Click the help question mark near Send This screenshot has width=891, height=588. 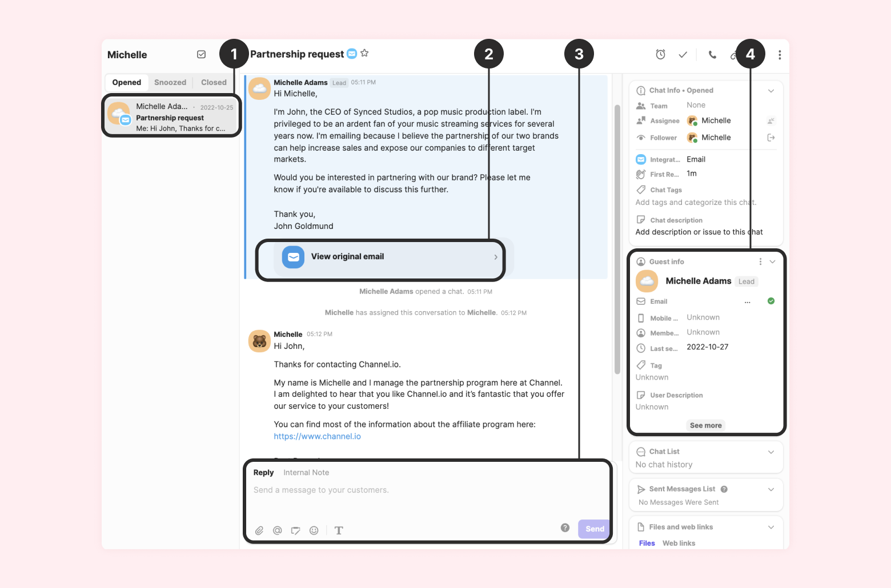click(x=565, y=527)
